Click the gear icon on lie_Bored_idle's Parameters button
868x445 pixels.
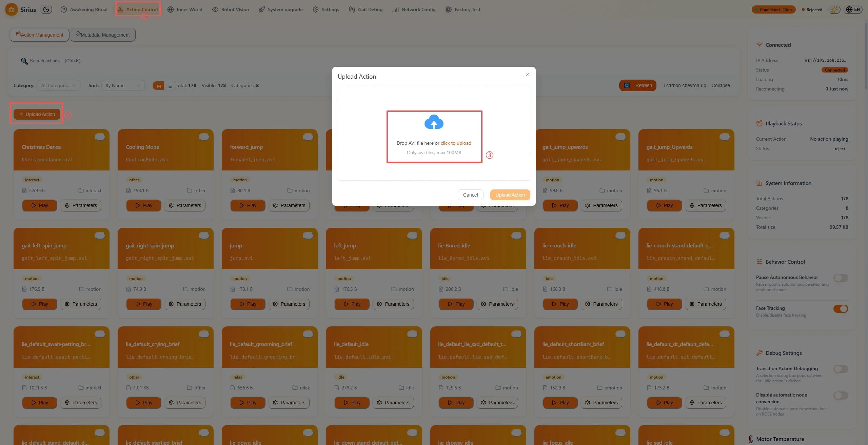click(x=484, y=304)
